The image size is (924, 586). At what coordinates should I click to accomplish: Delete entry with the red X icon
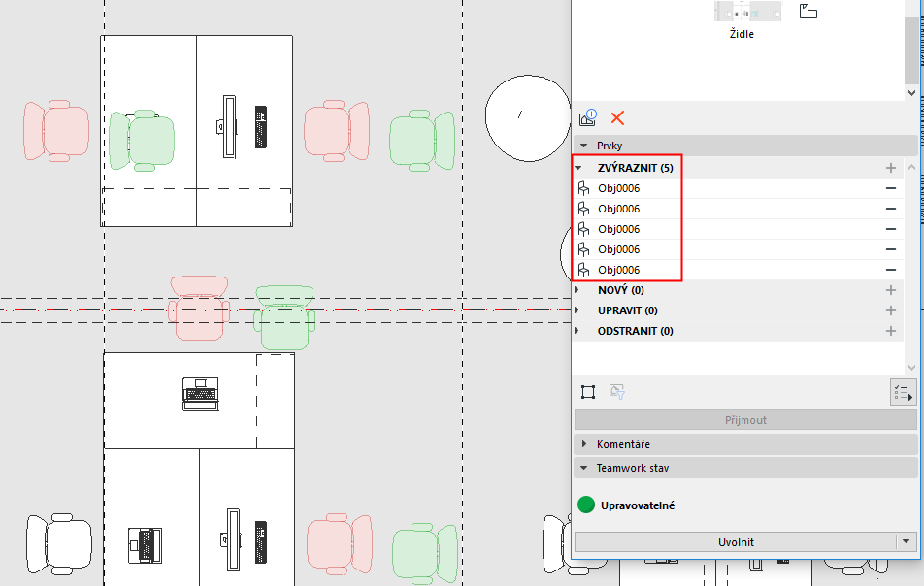point(617,117)
